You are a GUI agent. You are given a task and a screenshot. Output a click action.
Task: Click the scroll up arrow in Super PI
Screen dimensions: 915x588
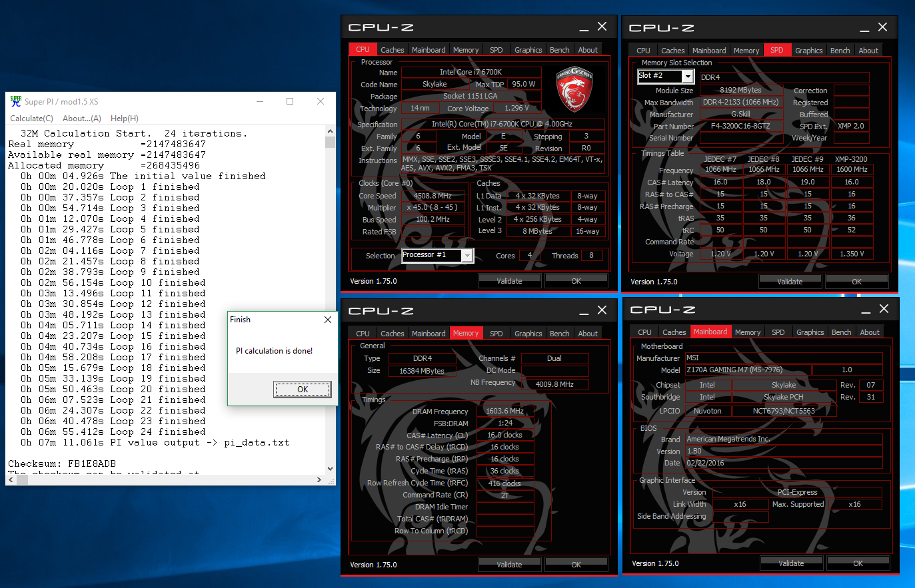pos(331,132)
